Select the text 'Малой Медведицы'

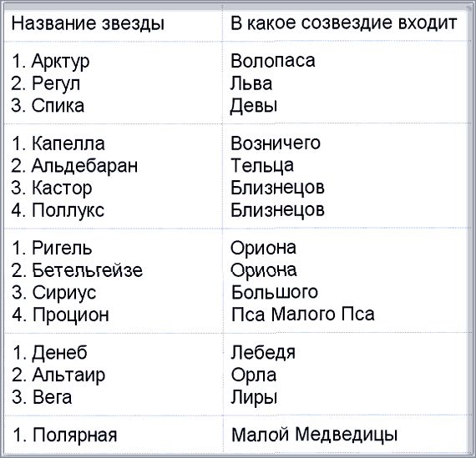click(315, 435)
